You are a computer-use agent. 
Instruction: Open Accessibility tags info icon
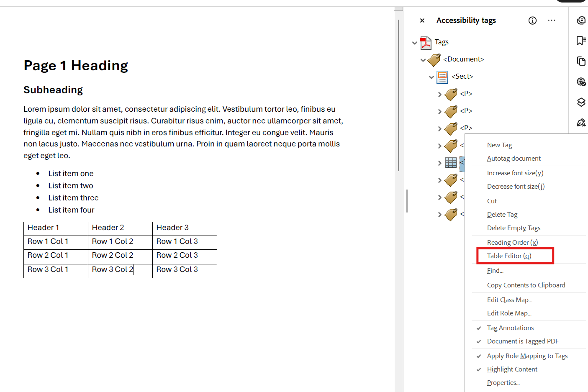pos(532,20)
